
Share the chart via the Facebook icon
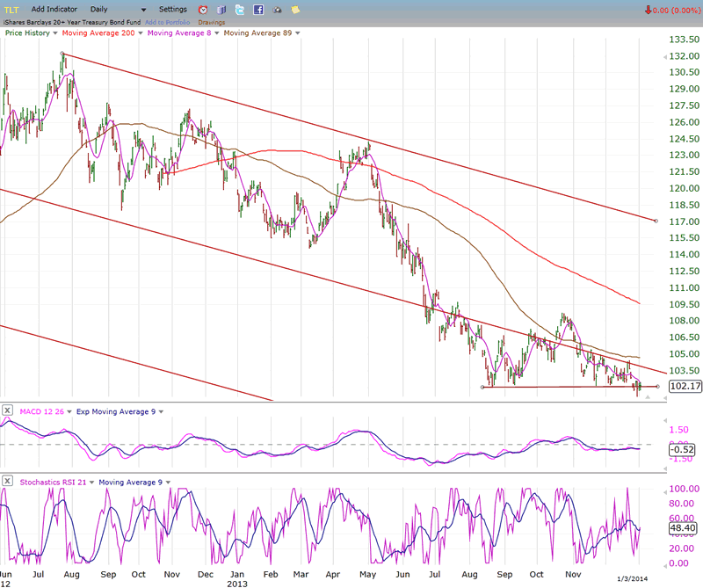[258, 10]
